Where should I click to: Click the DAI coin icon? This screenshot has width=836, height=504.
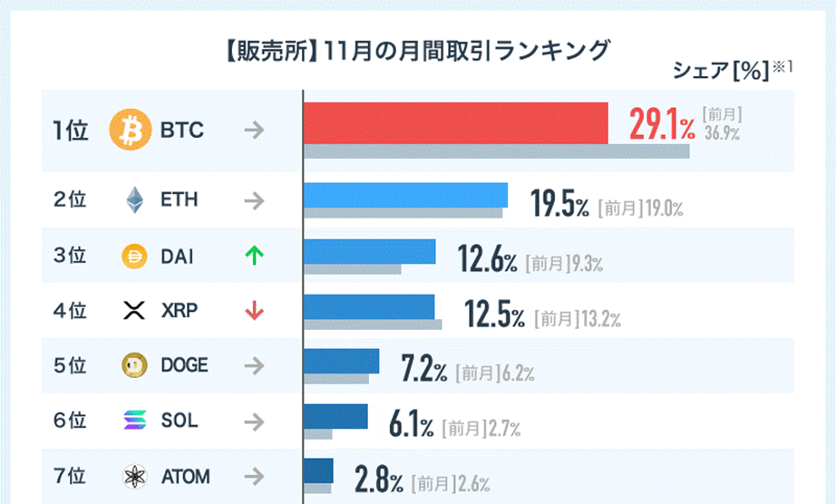tap(134, 257)
